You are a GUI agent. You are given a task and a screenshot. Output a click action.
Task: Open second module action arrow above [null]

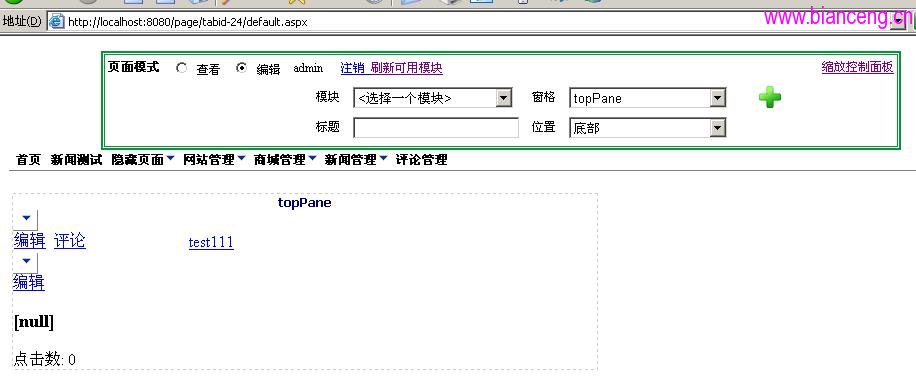26,261
